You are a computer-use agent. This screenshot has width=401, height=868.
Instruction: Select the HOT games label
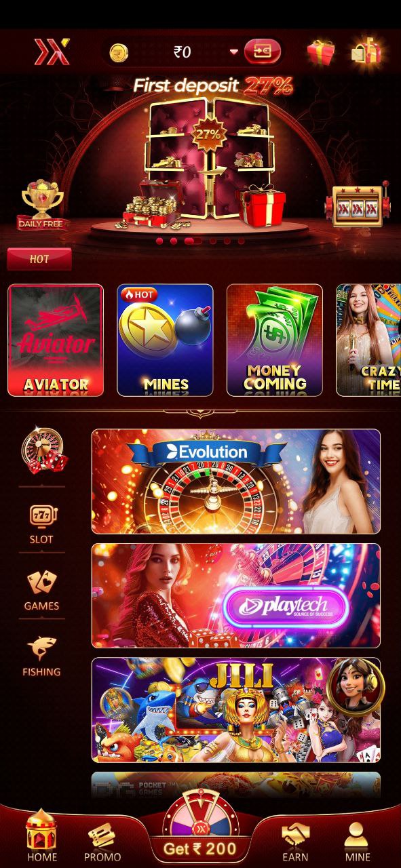(39, 259)
